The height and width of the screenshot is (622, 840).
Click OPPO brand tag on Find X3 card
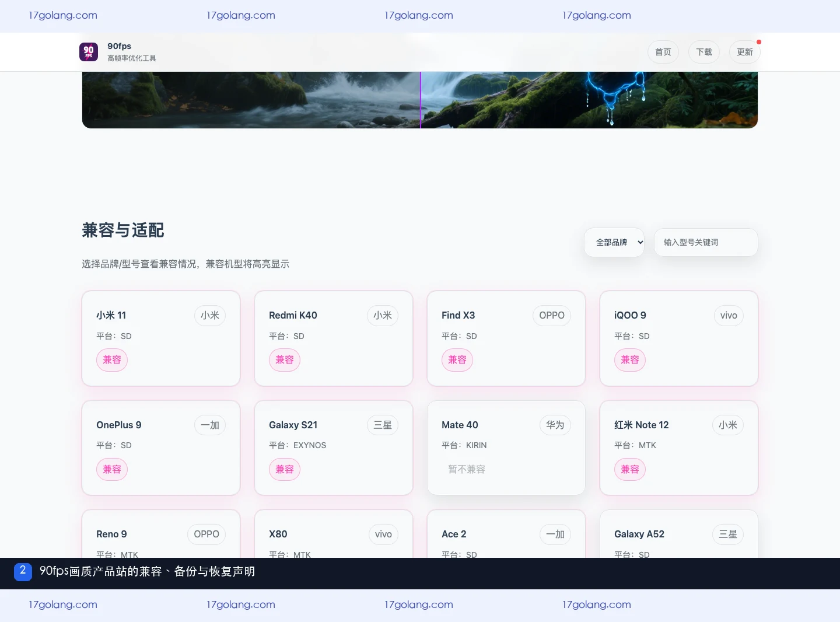(x=552, y=315)
